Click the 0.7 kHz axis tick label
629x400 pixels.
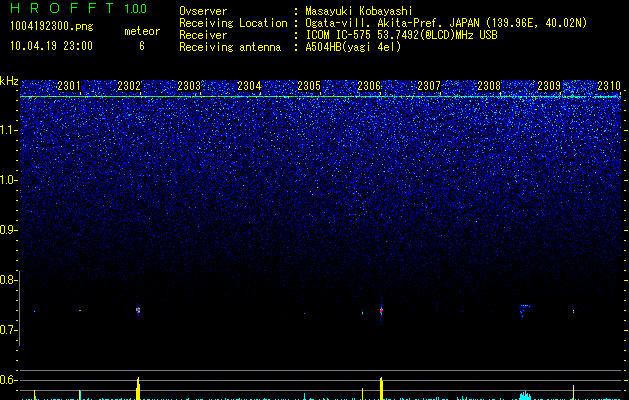(8, 330)
